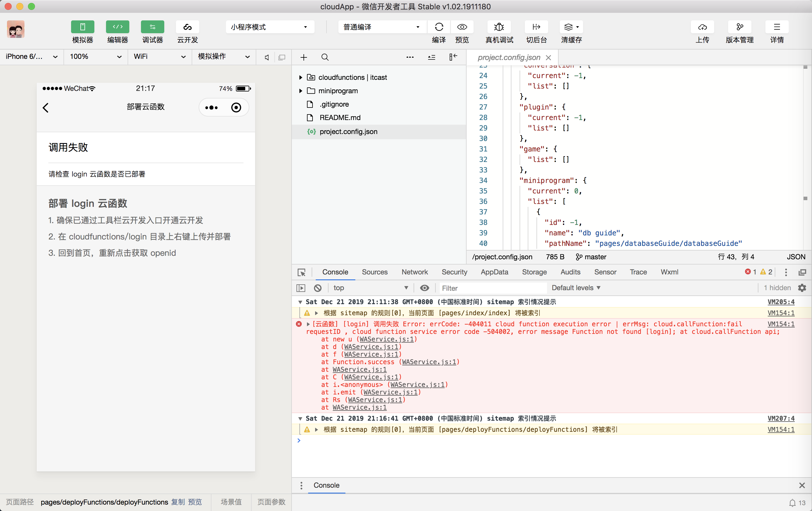
Task: Expand the miniprogram folder
Action: point(301,91)
